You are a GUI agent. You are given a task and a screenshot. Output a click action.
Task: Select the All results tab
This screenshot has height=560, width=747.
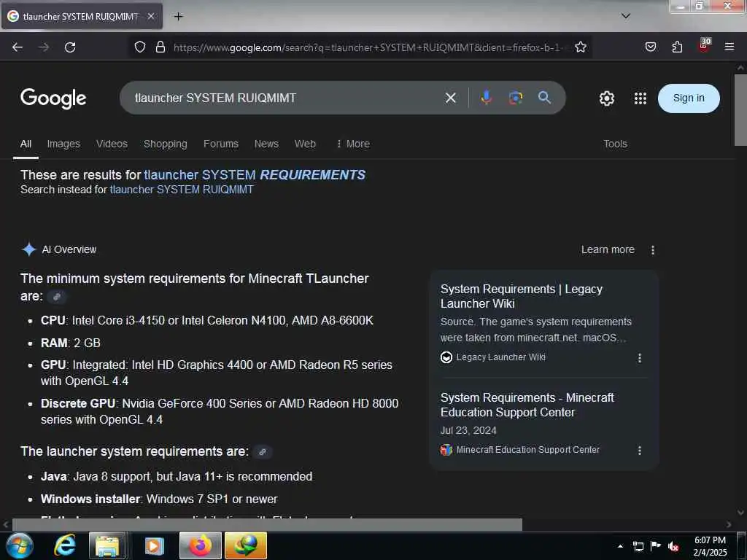(26, 144)
